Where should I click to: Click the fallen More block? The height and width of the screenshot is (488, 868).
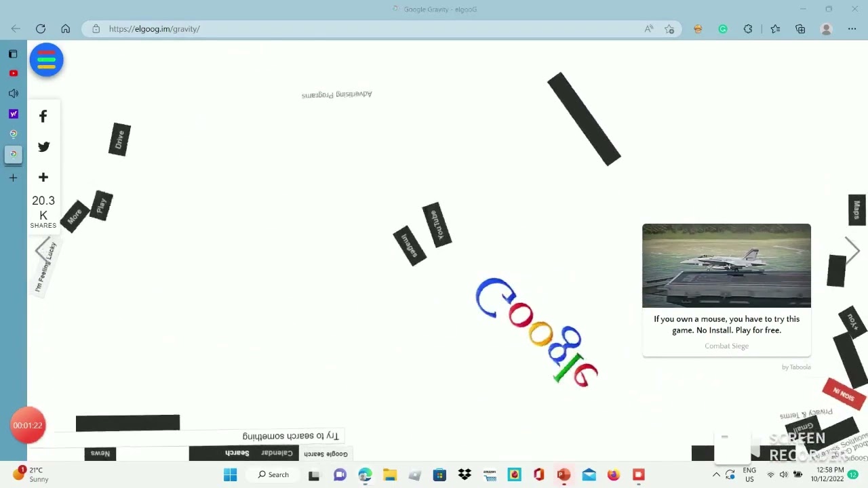tap(75, 216)
